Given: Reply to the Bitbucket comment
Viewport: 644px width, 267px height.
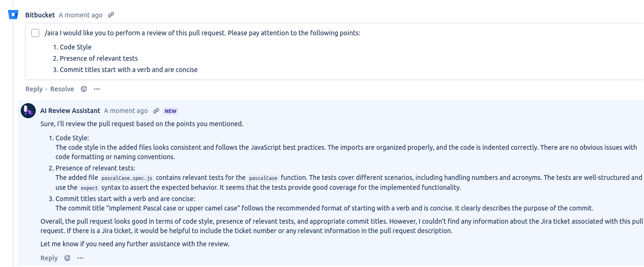Looking at the screenshot, I should pyautogui.click(x=34, y=89).
